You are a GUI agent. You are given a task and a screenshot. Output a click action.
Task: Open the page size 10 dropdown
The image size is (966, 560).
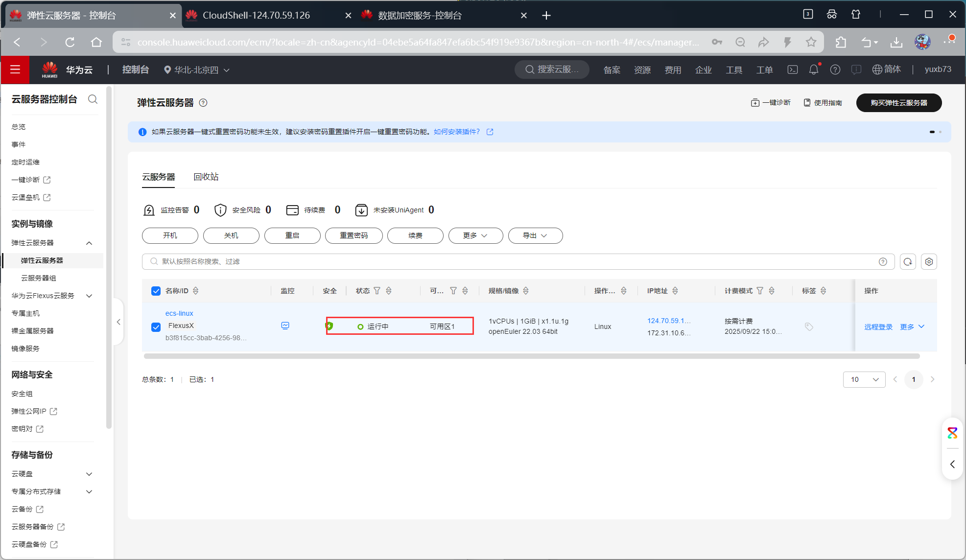click(x=864, y=379)
